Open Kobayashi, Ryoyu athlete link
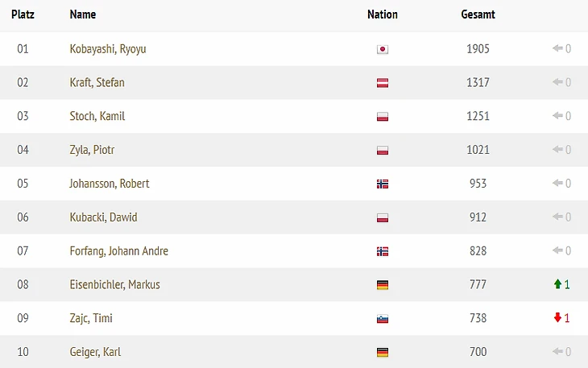 click(x=108, y=49)
